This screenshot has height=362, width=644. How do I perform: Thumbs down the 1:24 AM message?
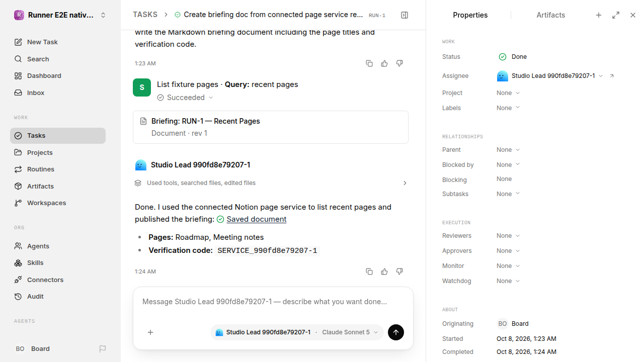point(399,271)
